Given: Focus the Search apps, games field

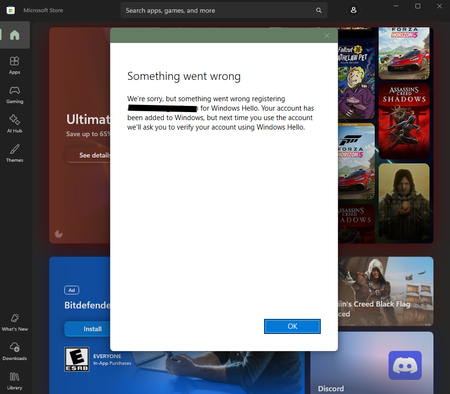Looking at the screenshot, I should pos(224,10).
